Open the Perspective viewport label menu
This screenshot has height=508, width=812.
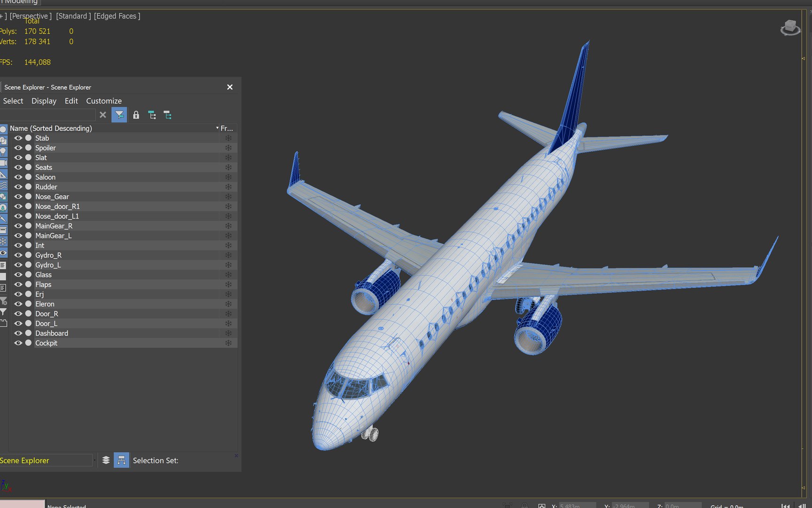tap(31, 16)
